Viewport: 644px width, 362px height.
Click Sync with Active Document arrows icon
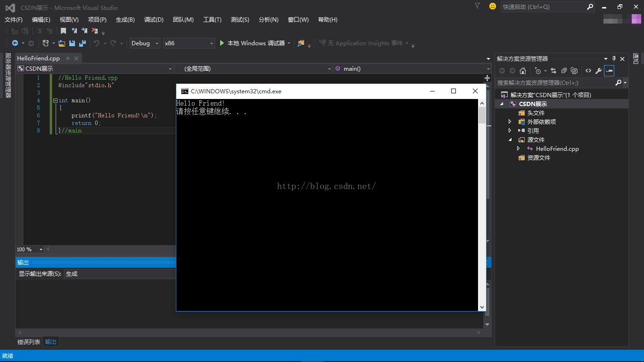click(x=553, y=71)
